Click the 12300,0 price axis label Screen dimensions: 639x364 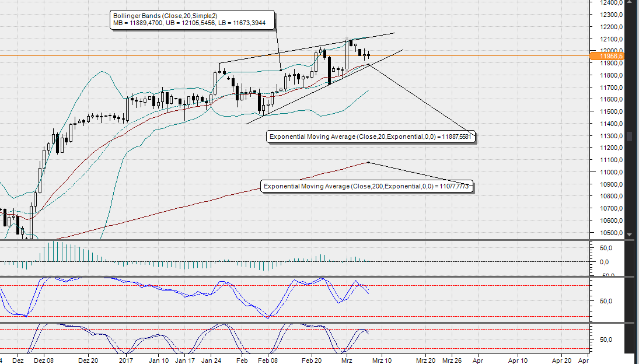pos(611,15)
